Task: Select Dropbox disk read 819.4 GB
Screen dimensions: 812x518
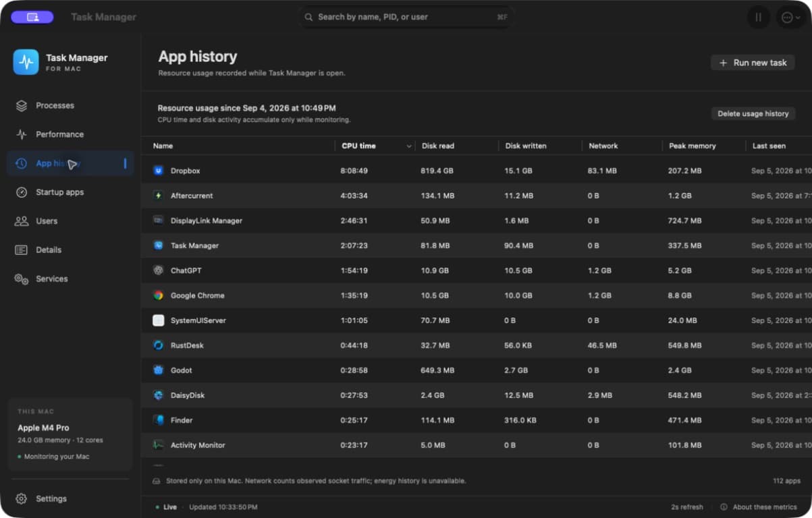Action: click(437, 171)
